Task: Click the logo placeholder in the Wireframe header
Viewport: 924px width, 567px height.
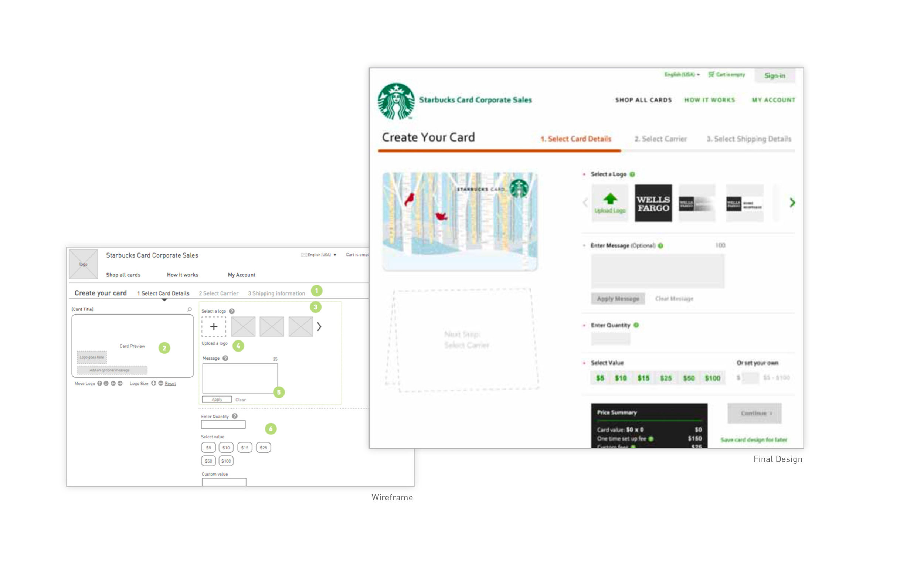Action: (83, 264)
